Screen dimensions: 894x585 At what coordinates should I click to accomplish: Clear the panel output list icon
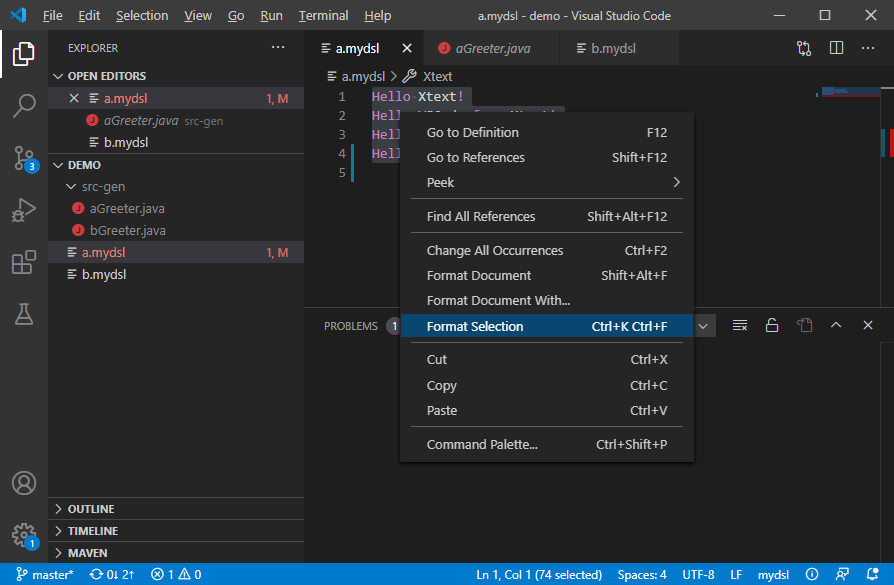(x=739, y=325)
